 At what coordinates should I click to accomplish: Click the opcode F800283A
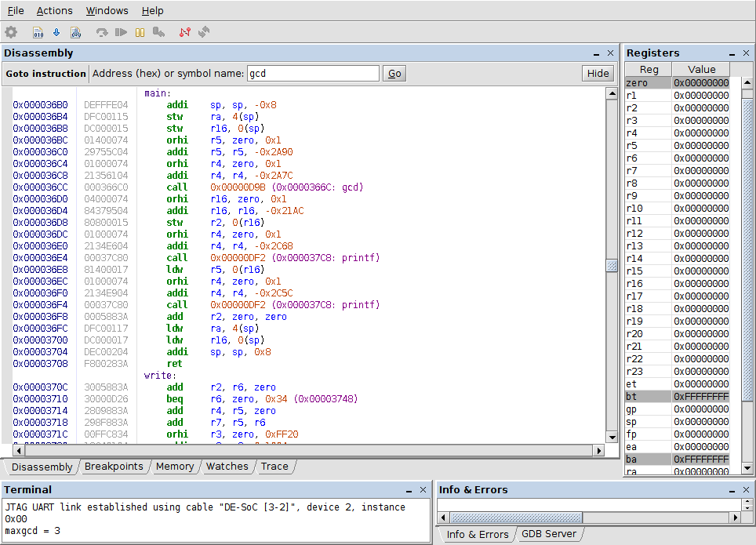(106, 364)
